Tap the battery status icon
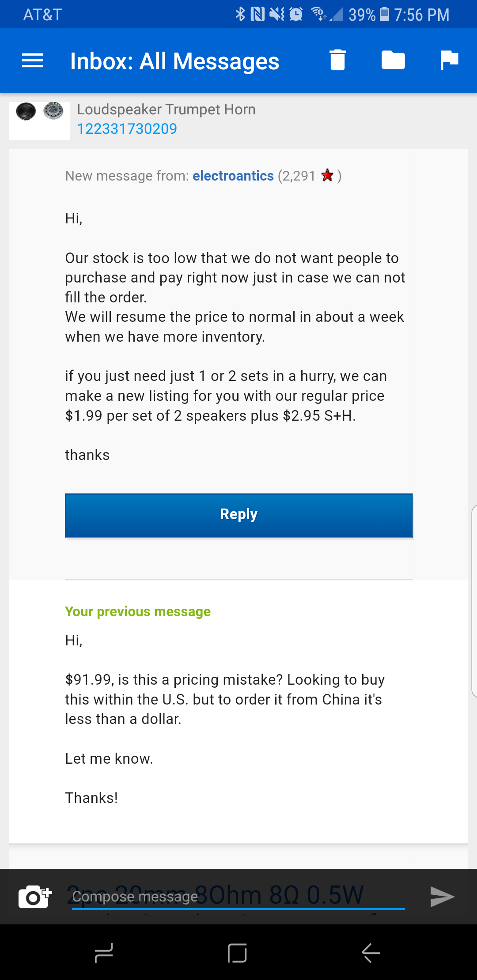Image resolution: width=477 pixels, height=980 pixels. [x=385, y=14]
